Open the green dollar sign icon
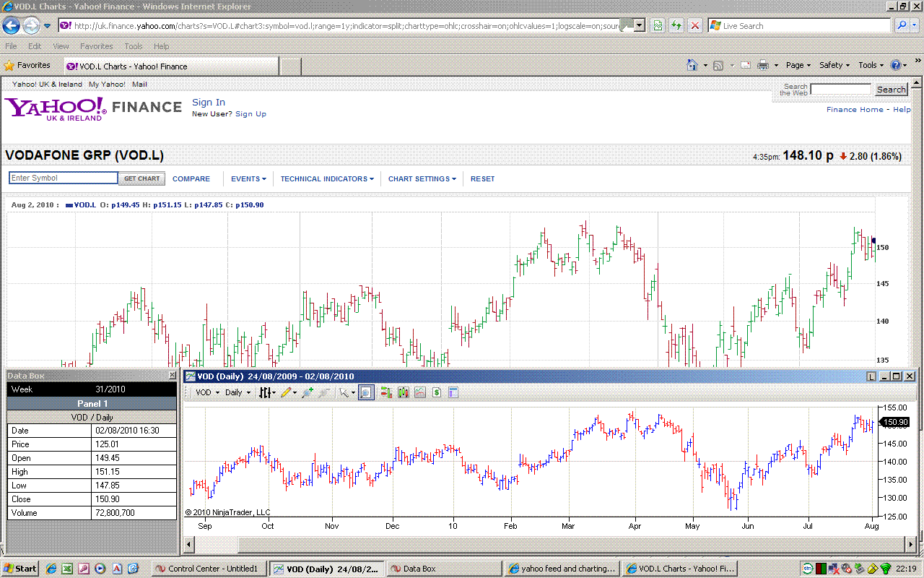Viewport: 924px width, 578px height. tap(436, 392)
